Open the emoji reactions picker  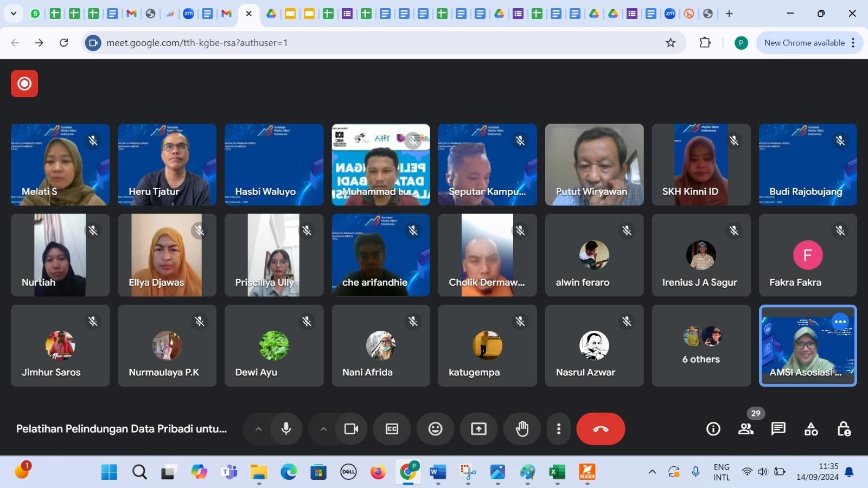pyautogui.click(x=435, y=429)
